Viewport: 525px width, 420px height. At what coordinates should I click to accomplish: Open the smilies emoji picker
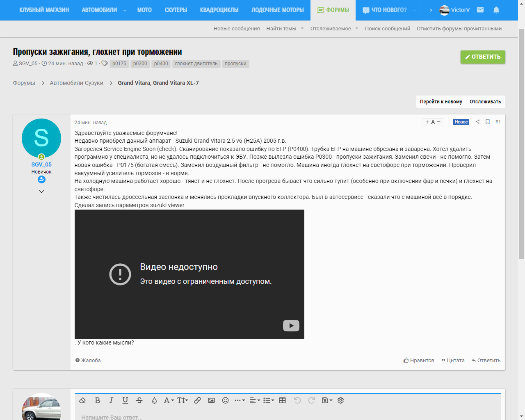[225, 400]
